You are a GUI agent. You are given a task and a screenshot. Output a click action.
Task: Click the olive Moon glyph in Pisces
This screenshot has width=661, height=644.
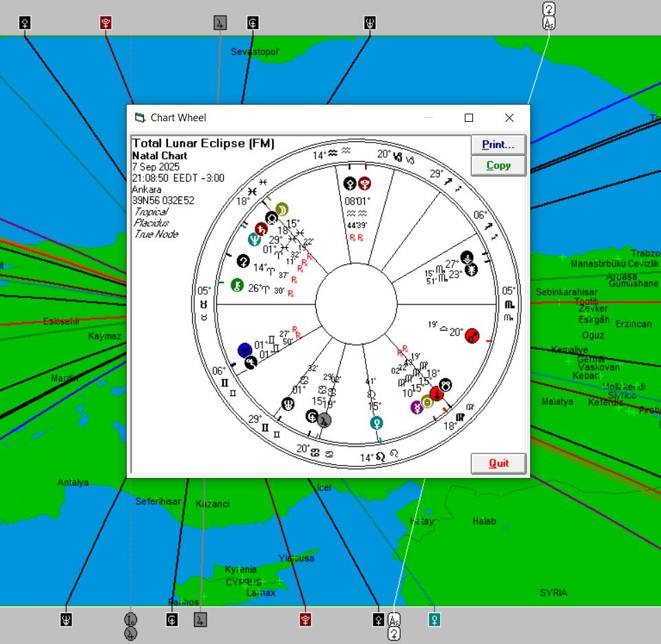click(x=282, y=209)
